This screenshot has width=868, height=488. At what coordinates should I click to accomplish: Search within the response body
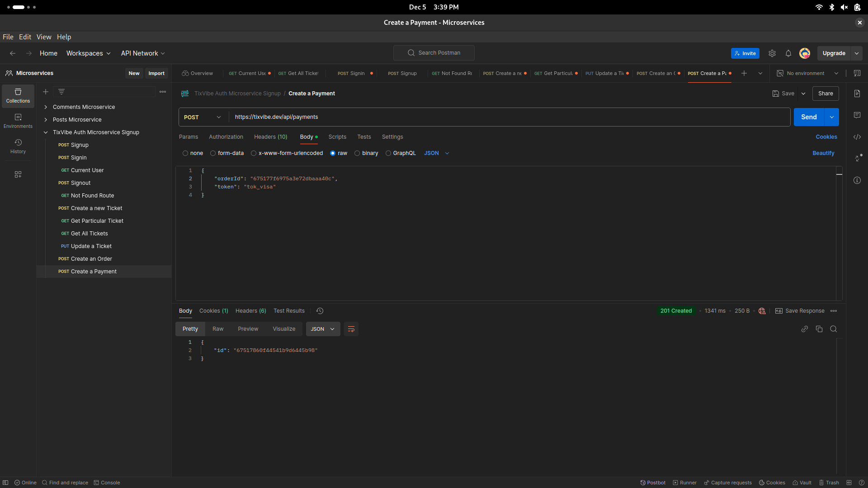tap(834, 329)
